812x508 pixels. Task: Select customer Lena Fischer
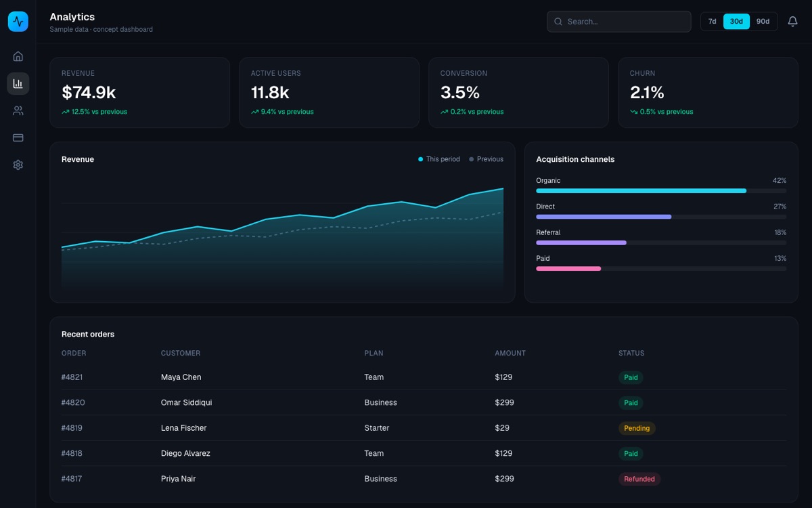(x=183, y=428)
